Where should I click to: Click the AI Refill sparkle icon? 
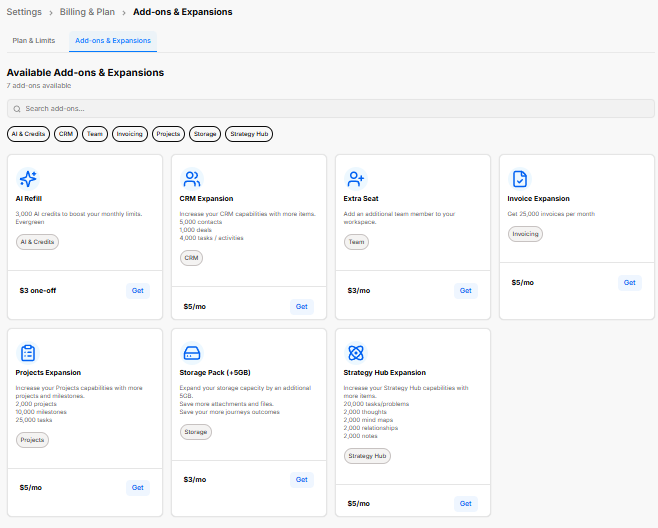pos(28,179)
